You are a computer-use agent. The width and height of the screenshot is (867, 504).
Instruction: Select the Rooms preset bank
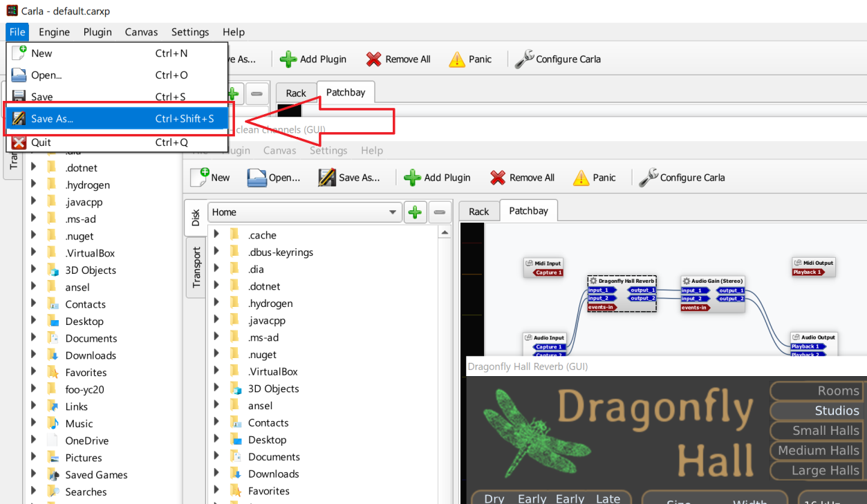[x=816, y=391]
